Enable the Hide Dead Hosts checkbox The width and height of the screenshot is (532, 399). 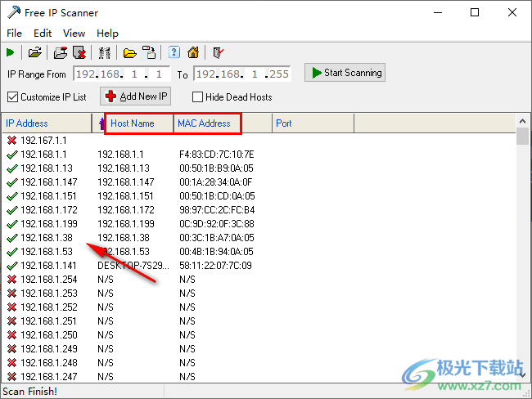[x=197, y=97]
